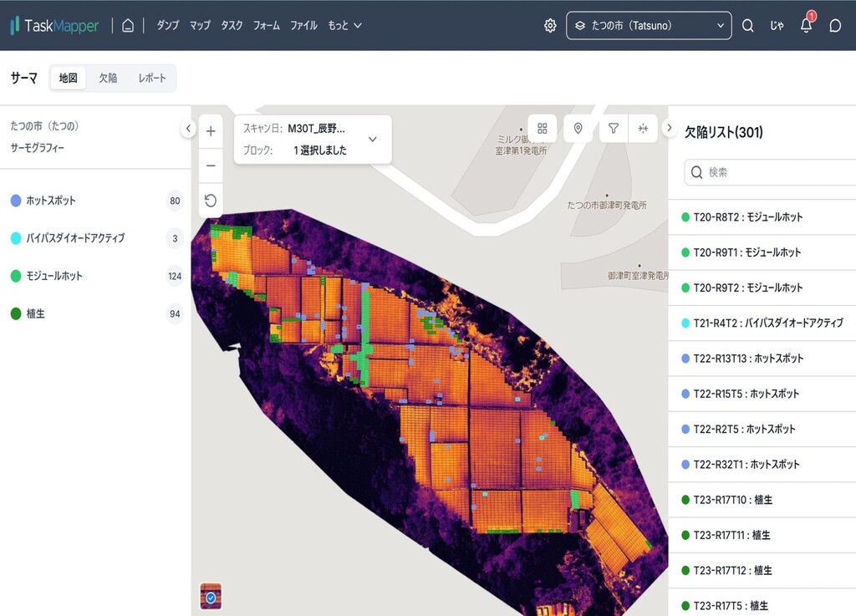Toggle the ホットスポット defect category

coord(51,201)
